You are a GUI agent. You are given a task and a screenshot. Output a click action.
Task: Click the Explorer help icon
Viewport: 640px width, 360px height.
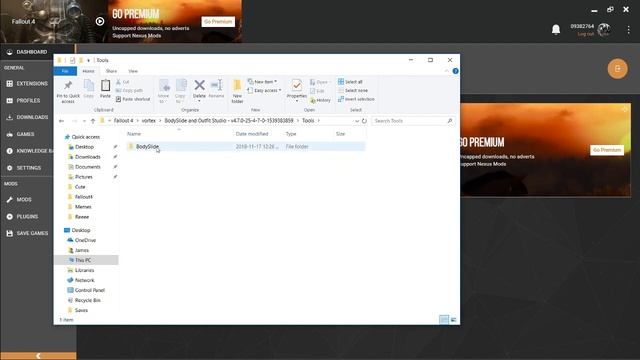coord(456,71)
